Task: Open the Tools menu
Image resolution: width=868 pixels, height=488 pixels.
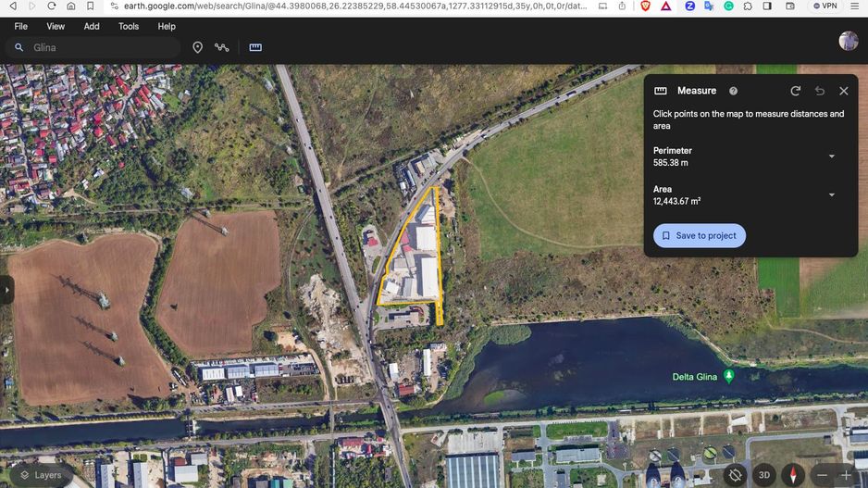Action: tap(129, 27)
